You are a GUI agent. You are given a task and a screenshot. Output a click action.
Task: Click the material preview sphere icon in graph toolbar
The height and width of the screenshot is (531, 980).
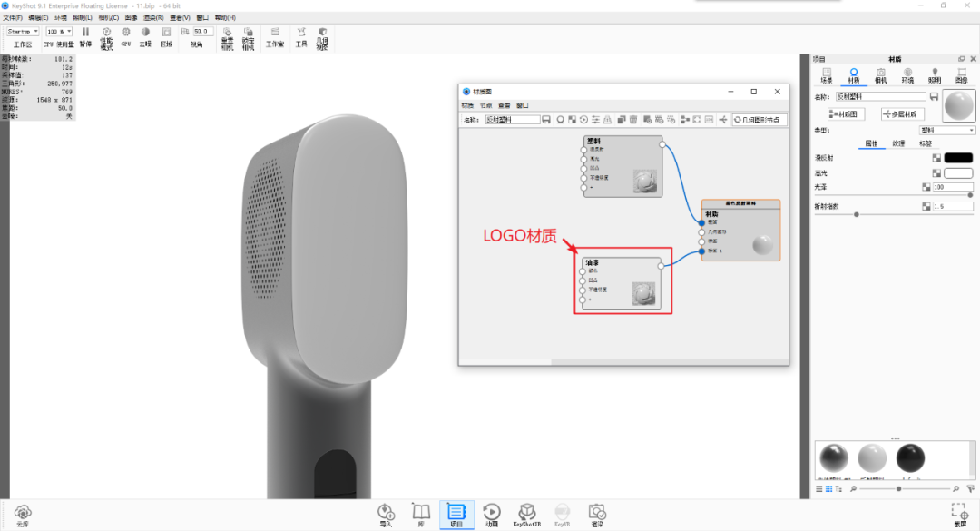coord(561,120)
